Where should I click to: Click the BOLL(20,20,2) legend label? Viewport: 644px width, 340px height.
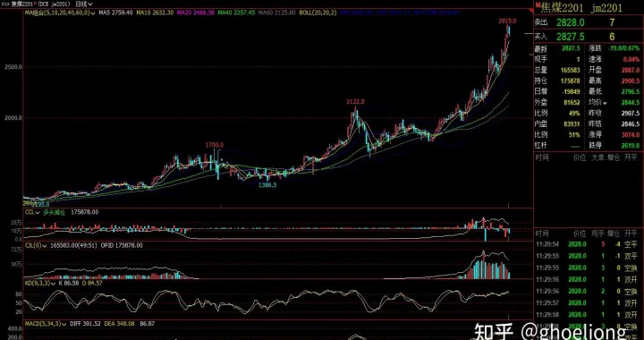point(318,13)
